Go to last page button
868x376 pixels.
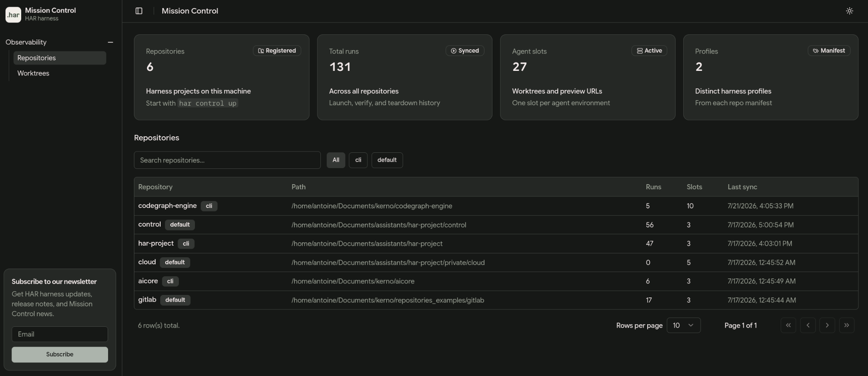[x=847, y=325]
